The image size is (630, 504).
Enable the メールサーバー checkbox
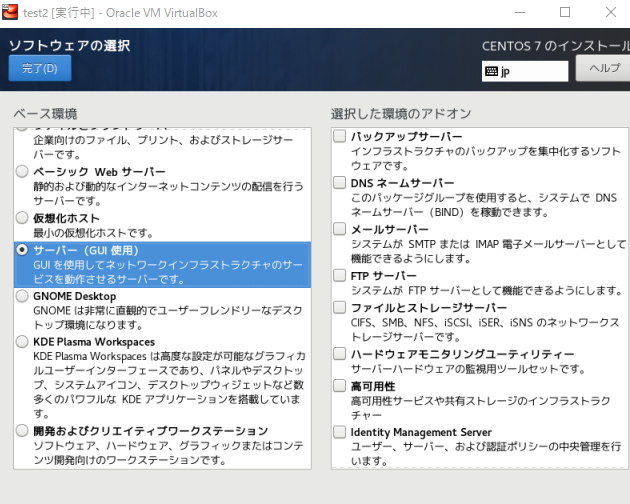[x=340, y=229]
